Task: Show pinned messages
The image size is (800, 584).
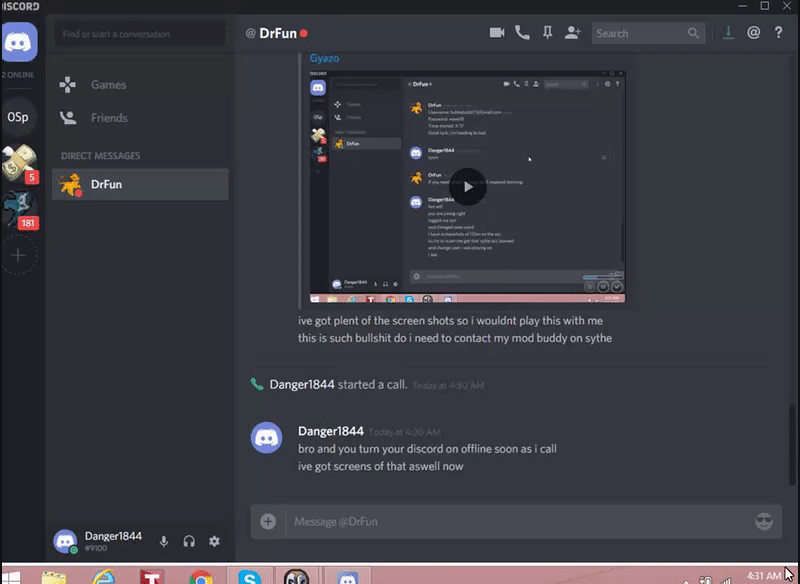Action: 547,33
